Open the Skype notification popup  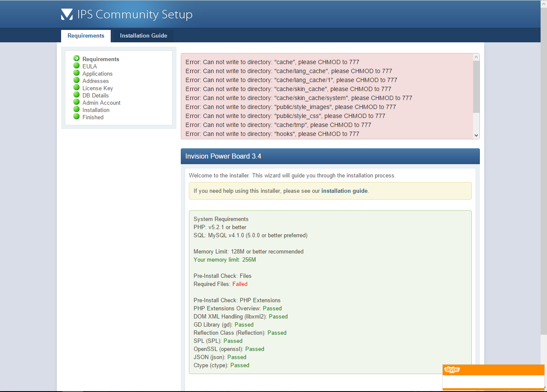pyautogui.click(x=494, y=377)
